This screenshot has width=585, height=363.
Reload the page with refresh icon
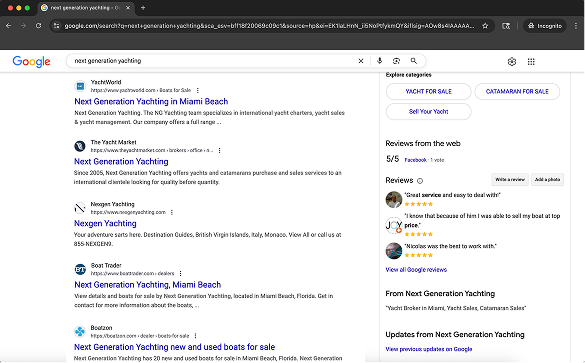(x=38, y=26)
